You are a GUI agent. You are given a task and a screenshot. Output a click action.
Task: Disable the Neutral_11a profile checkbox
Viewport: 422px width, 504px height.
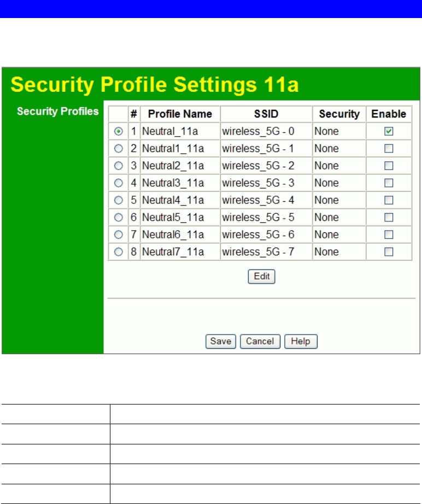(389, 131)
